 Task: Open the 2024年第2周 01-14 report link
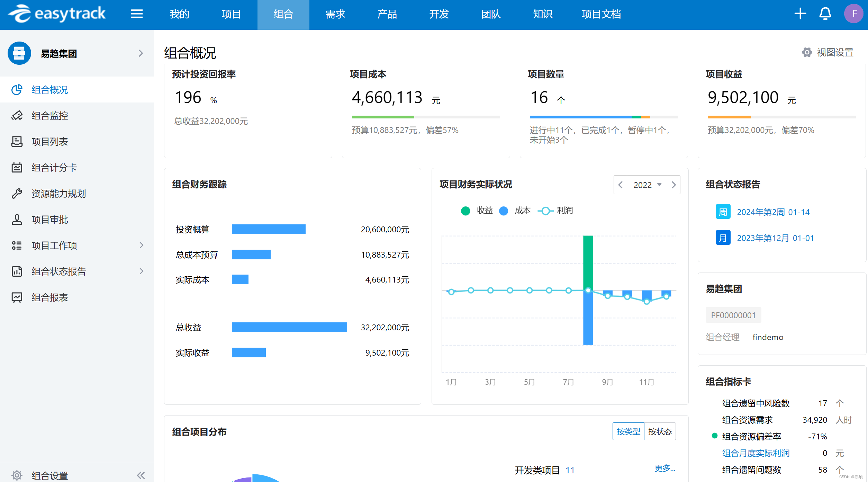(x=773, y=212)
